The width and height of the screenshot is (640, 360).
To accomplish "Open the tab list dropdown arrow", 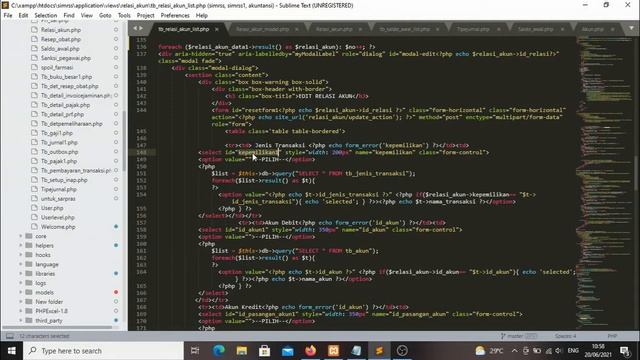I will (631, 28).
